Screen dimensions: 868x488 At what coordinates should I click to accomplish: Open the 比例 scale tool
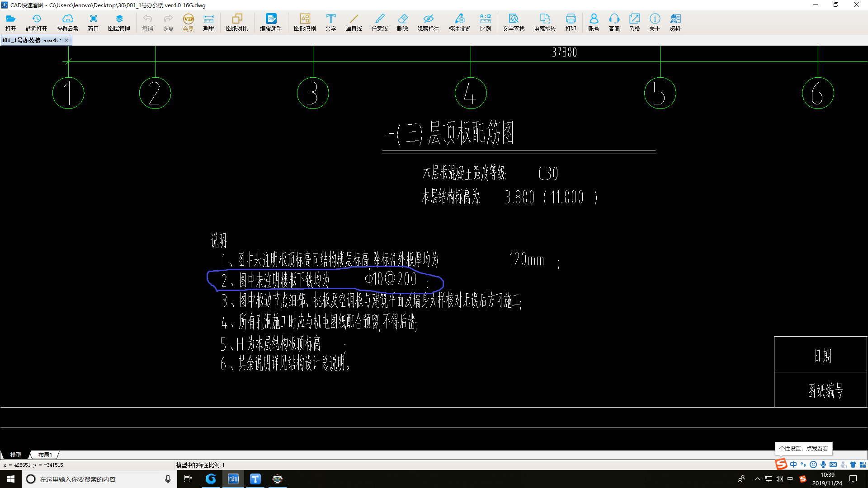pos(485,23)
